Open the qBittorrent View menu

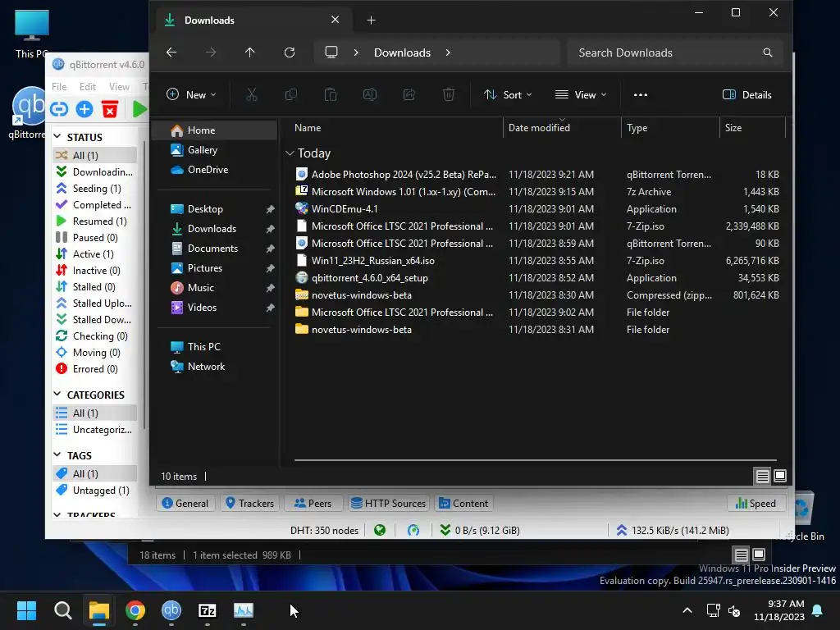(x=119, y=86)
